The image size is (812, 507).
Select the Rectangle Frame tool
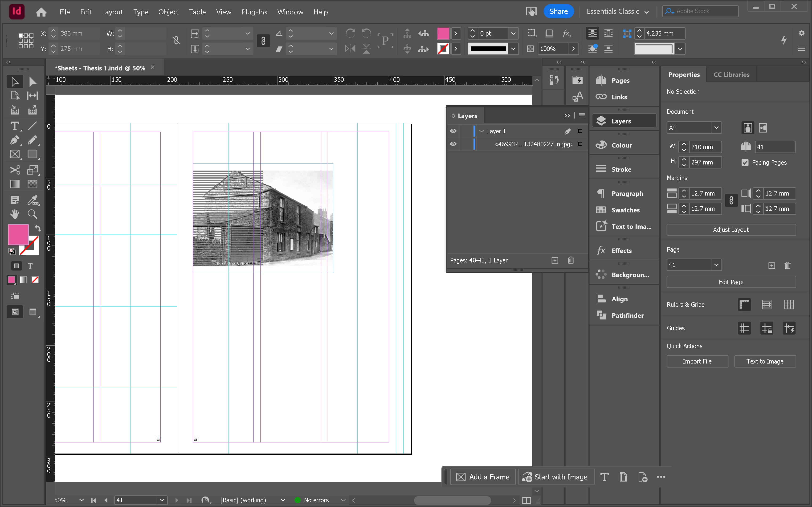[14, 154]
